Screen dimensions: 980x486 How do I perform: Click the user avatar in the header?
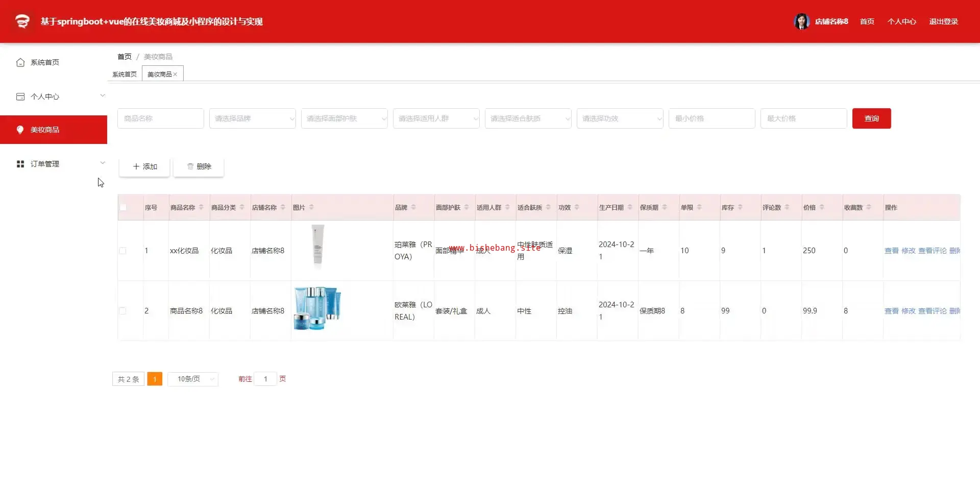(801, 21)
